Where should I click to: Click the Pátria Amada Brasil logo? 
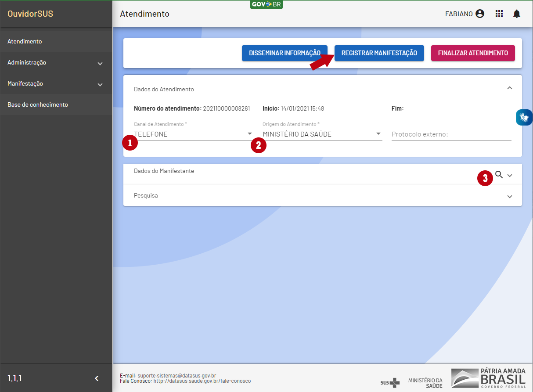488,378
